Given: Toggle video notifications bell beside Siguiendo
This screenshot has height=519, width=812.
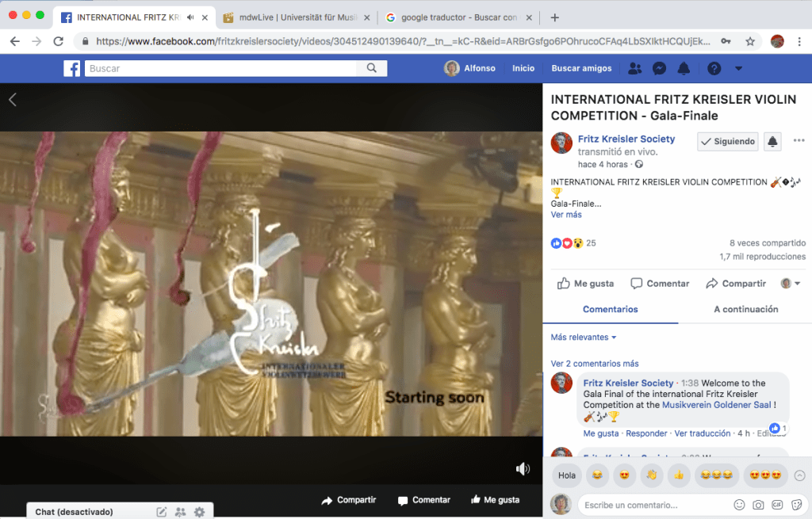Looking at the screenshot, I should (772, 141).
